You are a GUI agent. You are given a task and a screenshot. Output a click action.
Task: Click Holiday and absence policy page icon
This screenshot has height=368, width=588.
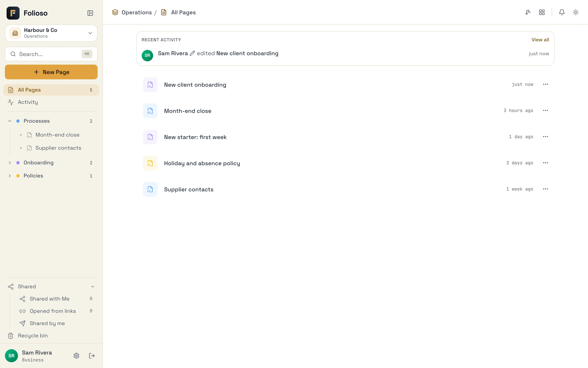[x=150, y=163]
